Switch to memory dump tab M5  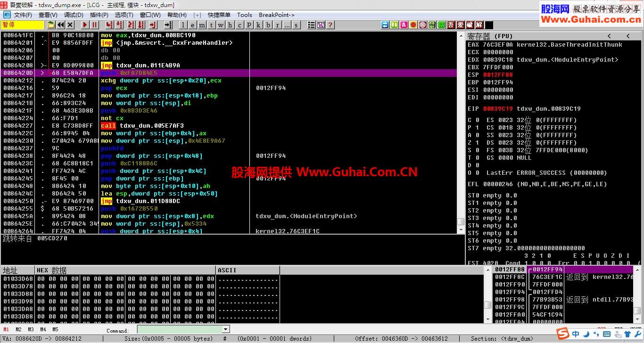tap(55, 329)
